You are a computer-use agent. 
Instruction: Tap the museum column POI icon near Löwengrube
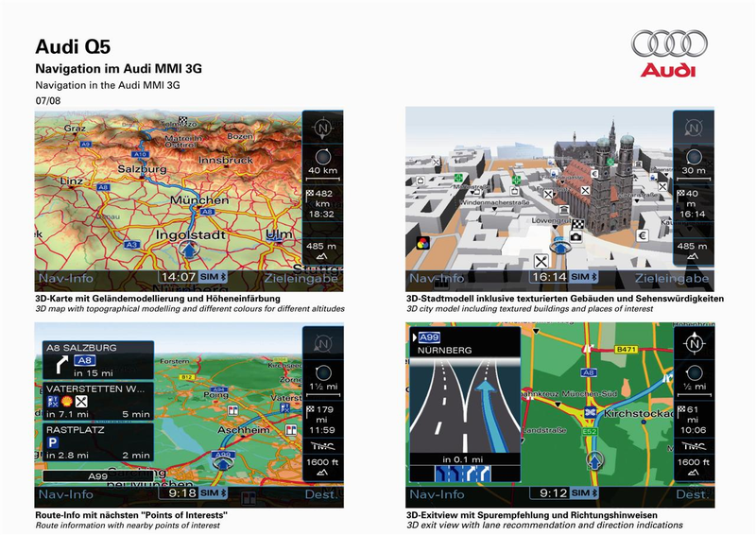point(563,211)
